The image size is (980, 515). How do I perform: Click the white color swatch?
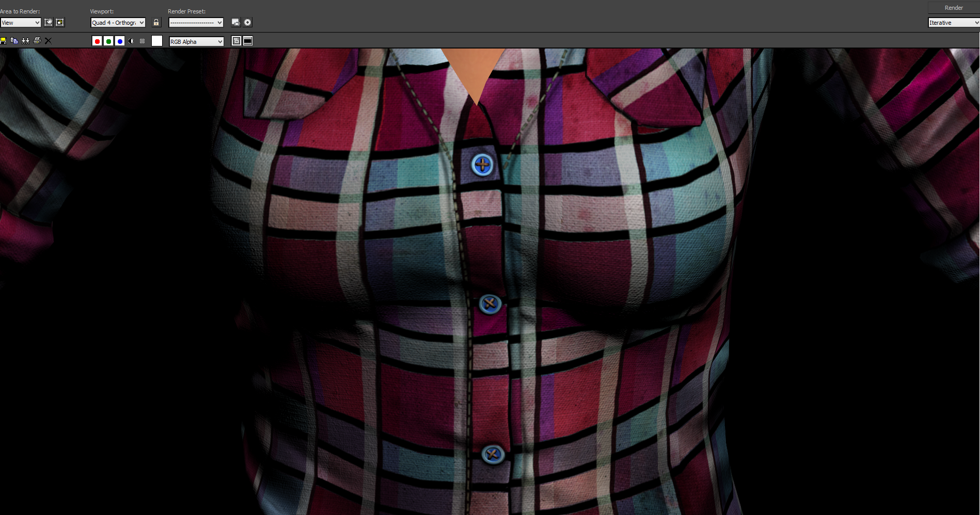click(x=157, y=41)
